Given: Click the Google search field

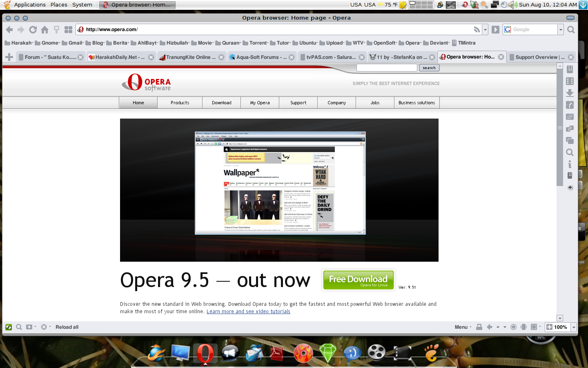Looking at the screenshot, I should click(x=530, y=29).
